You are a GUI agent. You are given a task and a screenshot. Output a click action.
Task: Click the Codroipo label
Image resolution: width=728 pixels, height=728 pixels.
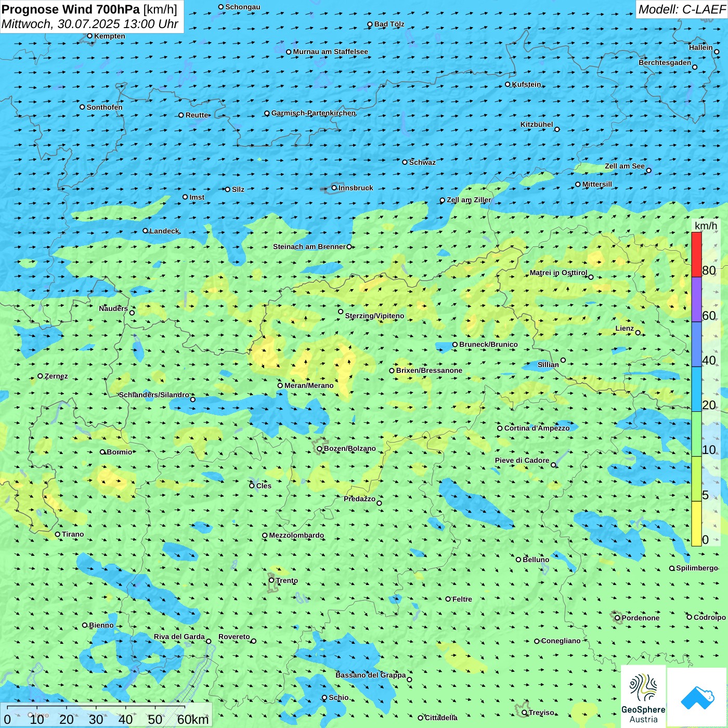(x=710, y=617)
